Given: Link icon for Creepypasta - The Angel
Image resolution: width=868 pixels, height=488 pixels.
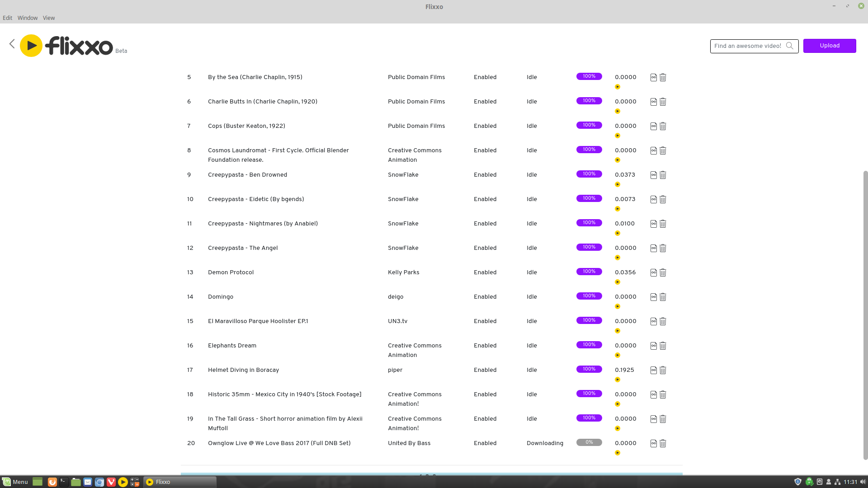Looking at the screenshot, I should (654, 248).
